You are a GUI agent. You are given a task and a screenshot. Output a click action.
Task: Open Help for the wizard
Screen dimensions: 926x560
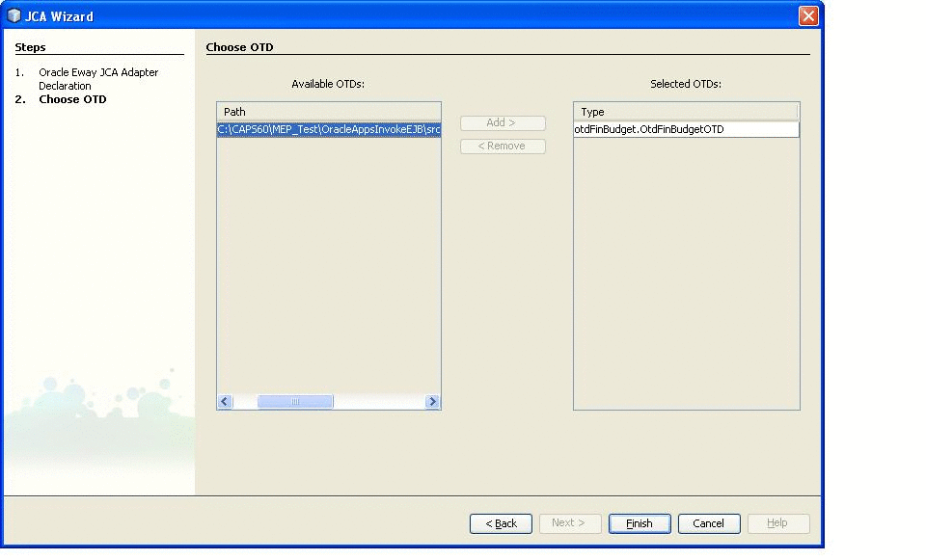click(778, 523)
